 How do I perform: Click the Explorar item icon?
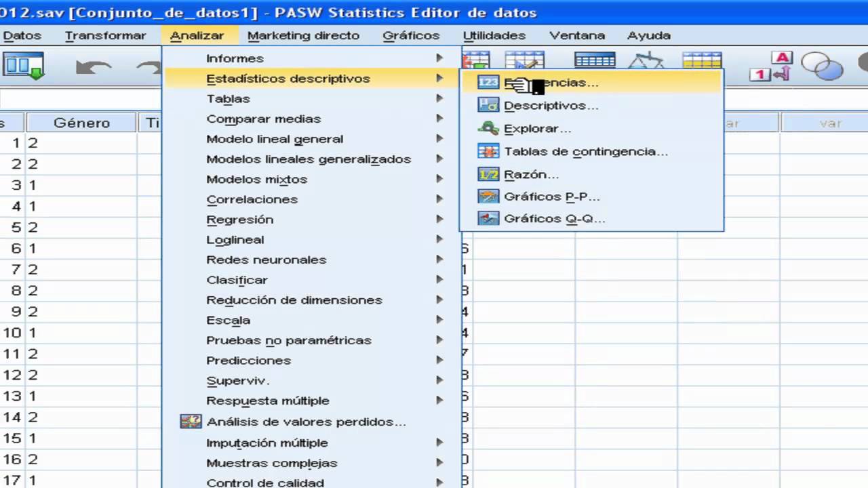[x=488, y=128]
